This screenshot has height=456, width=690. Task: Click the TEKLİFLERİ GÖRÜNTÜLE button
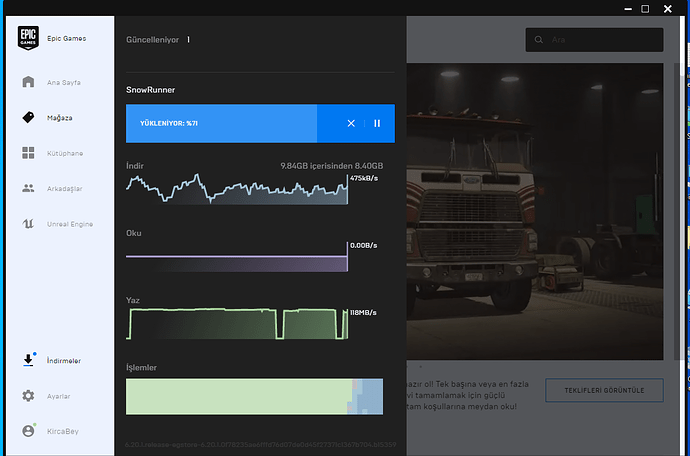pos(604,390)
